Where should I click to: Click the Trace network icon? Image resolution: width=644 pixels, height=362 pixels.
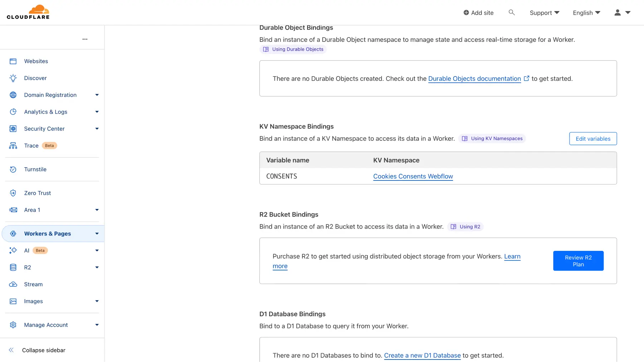point(13,145)
